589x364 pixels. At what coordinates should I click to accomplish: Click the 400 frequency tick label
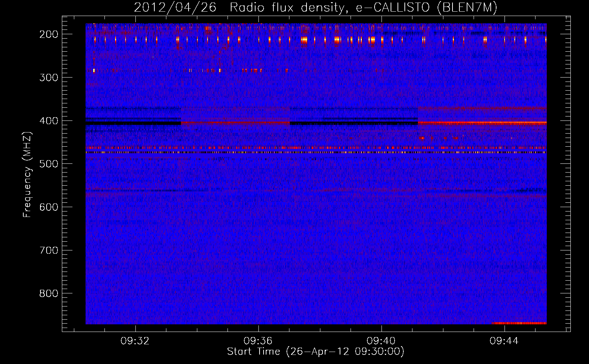[49, 121]
